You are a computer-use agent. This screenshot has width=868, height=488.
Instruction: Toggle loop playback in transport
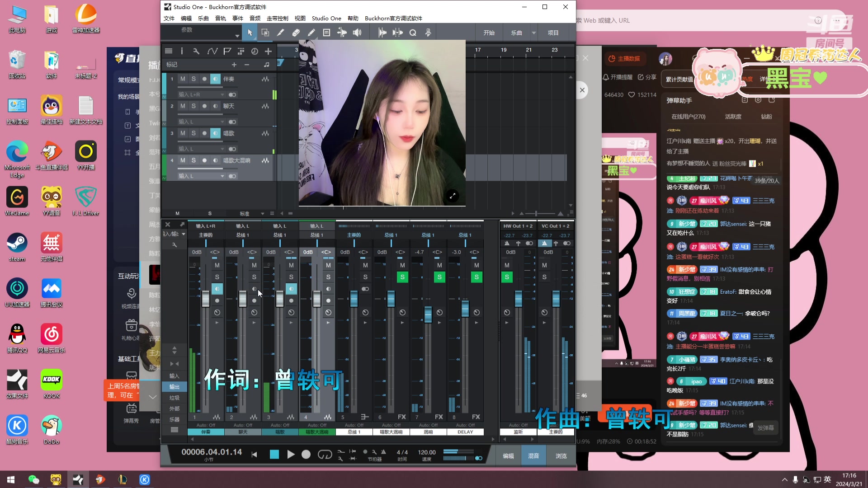325,455
